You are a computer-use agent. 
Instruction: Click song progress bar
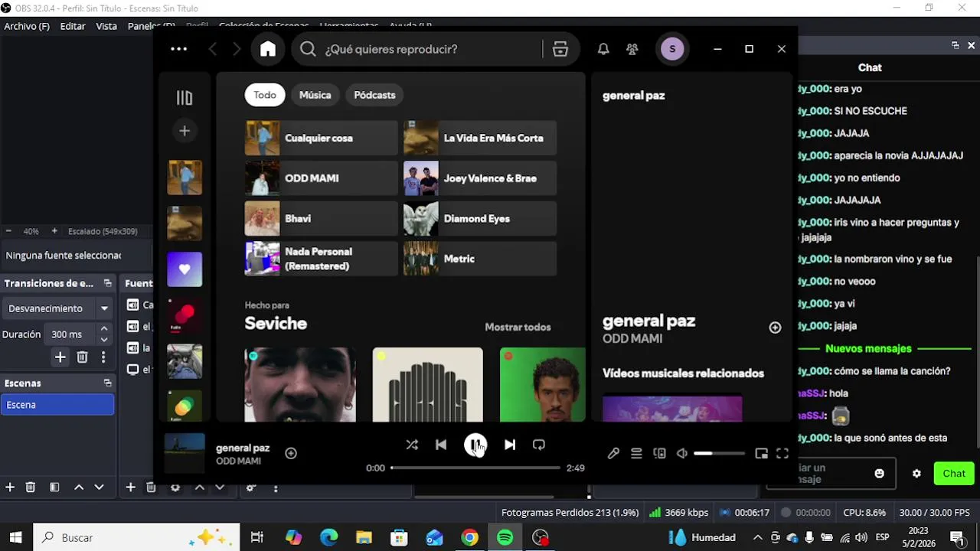[x=475, y=468]
